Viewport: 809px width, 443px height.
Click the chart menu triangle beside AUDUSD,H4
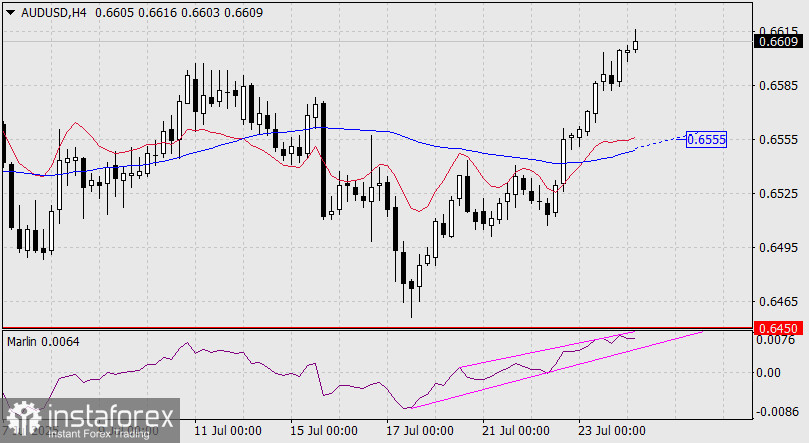coord(11,13)
